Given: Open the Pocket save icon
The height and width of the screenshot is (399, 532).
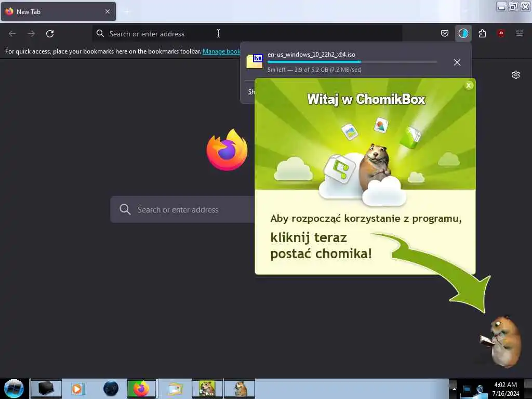Looking at the screenshot, I should pyautogui.click(x=445, y=33).
